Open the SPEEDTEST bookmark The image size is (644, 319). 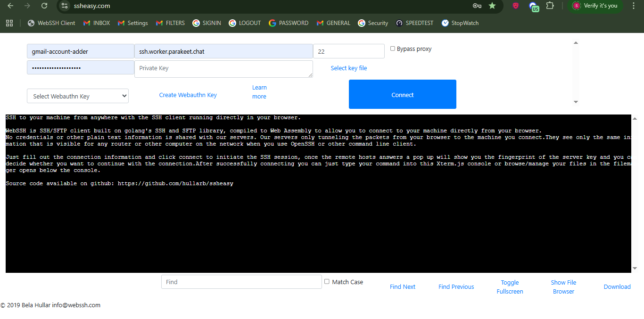pyautogui.click(x=414, y=23)
